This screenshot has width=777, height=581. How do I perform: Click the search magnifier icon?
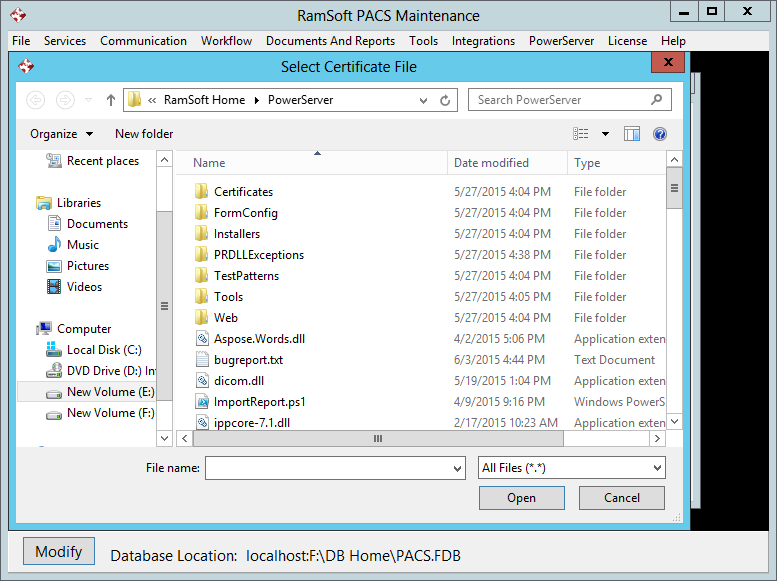(x=657, y=100)
